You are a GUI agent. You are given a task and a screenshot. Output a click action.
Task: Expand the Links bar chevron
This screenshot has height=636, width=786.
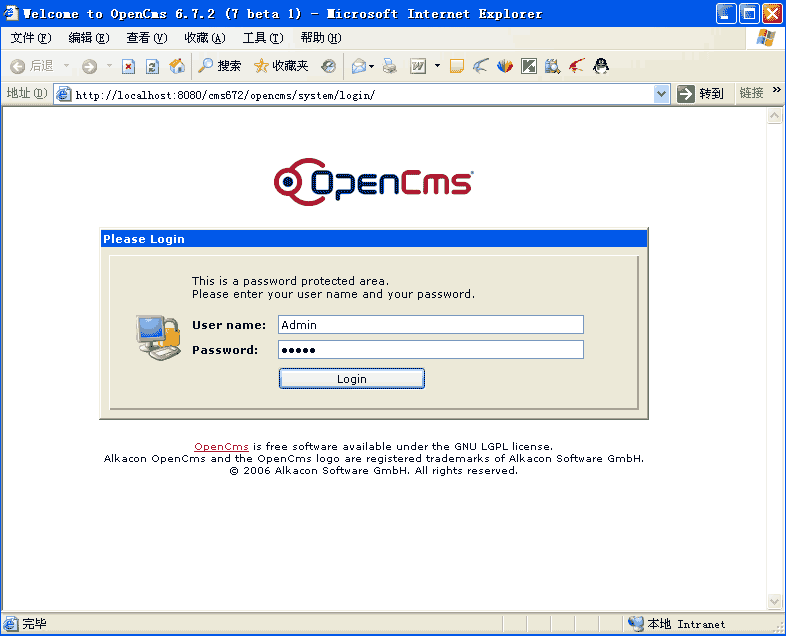point(776,89)
